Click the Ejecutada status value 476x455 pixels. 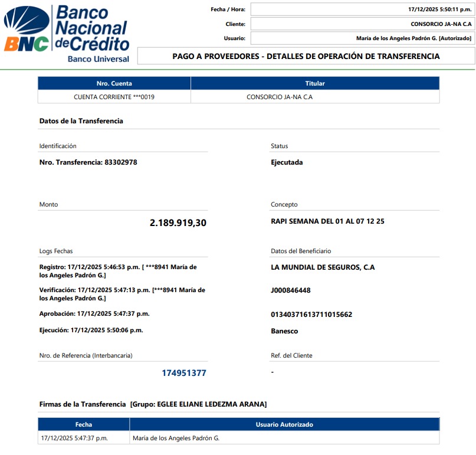(287, 162)
